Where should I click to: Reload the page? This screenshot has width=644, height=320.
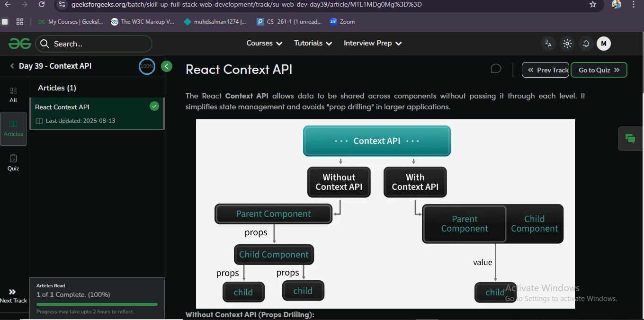point(42,4)
